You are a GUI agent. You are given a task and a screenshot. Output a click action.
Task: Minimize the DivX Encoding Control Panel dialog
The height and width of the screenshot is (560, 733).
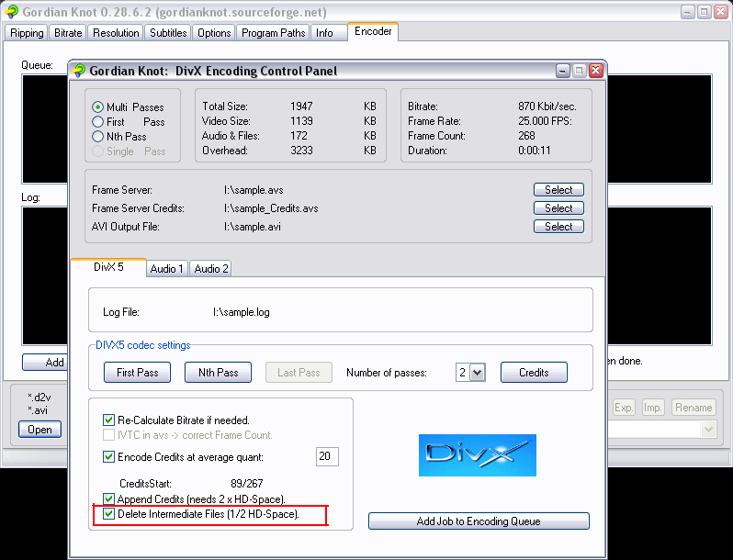point(563,71)
